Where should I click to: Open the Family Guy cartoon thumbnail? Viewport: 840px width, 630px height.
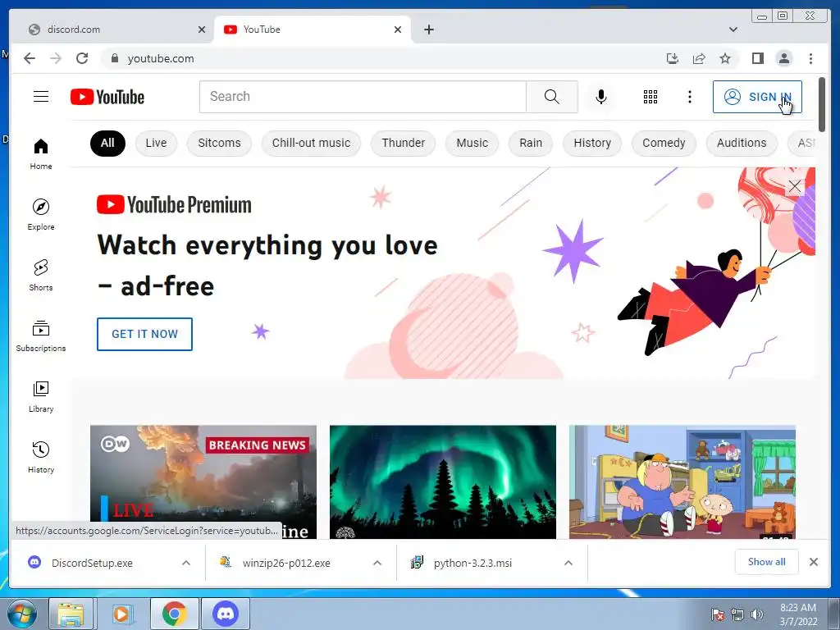coord(682,482)
